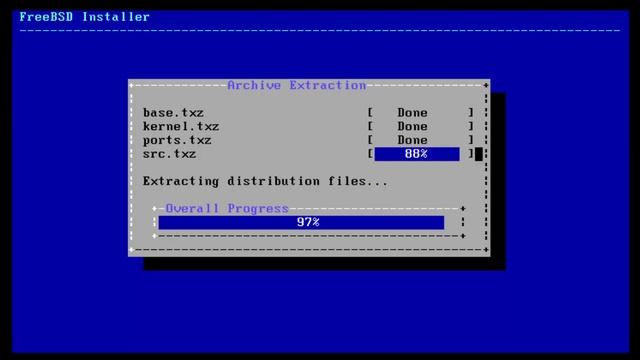This screenshot has height=360, width=640.
Task: Click the FreeBSD Installer title text
Action: coord(84,17)
